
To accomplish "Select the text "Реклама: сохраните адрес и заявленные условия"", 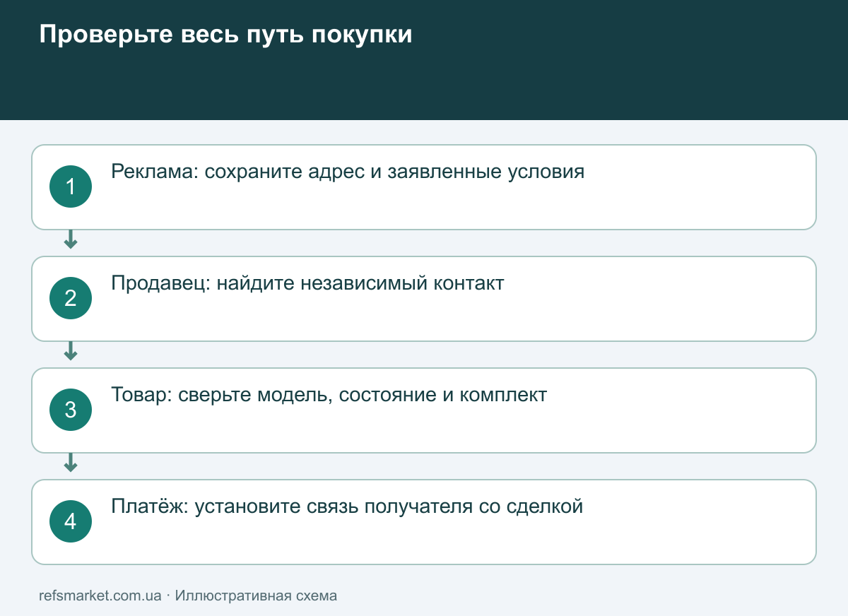I will tap(348, 172).
